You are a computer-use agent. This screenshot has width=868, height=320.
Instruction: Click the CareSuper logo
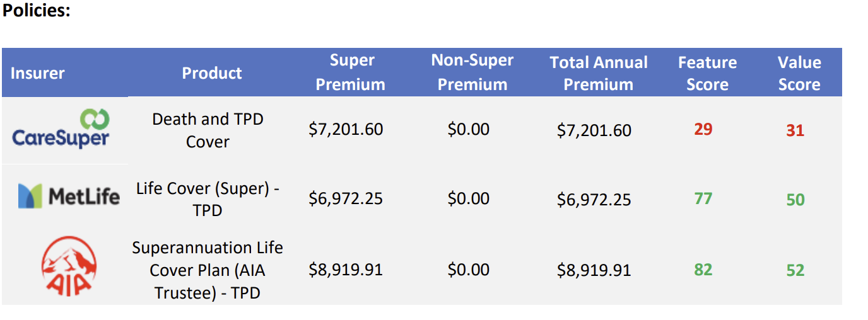[x=61, y=129]
